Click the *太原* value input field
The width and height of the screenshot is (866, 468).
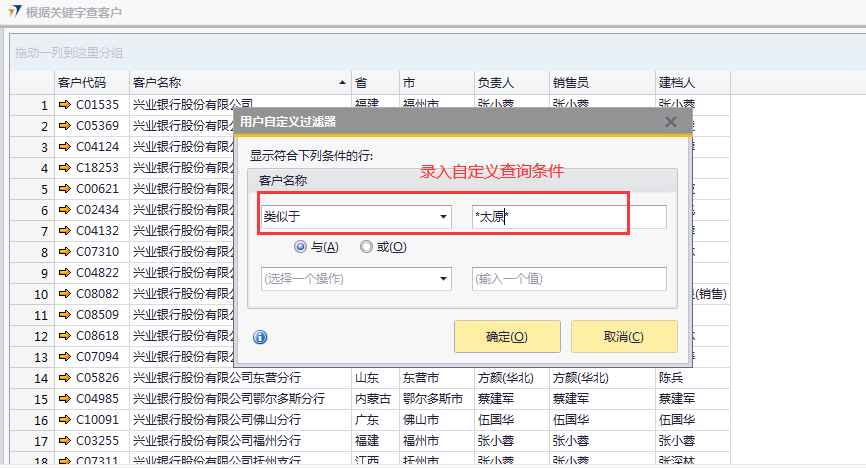[569, 217]
